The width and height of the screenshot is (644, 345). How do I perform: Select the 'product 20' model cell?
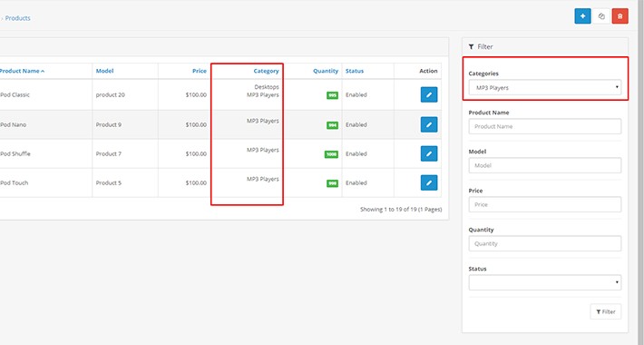click(x=110, y=94)
